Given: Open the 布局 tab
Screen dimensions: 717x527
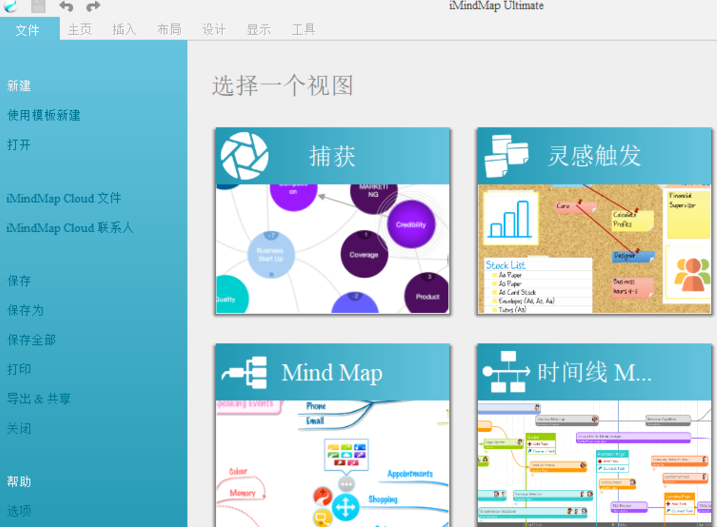Looking at the screenshot, I should (169, 30).
